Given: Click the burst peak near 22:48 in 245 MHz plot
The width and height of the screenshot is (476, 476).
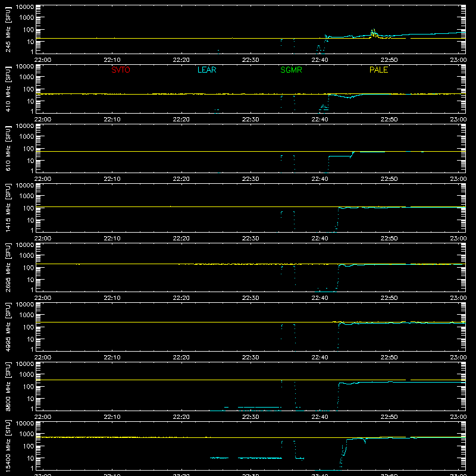Looking at the screenshot, I should pyautogui.click(x=374, y=32).
